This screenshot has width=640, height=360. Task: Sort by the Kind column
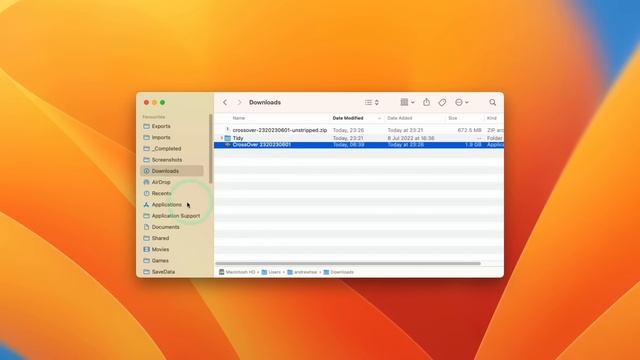492,118
